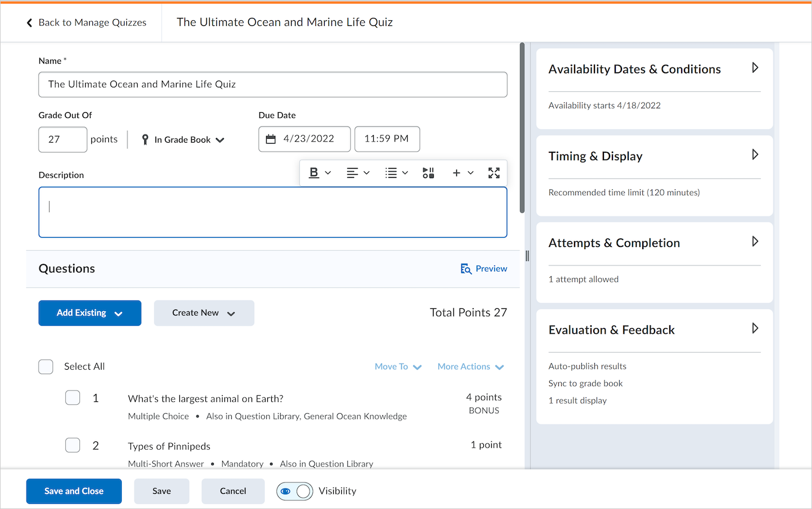The image size is (812, 509).
Task: Click the back chevron icon beside Manage Quizzes
Action: point(29,23)
